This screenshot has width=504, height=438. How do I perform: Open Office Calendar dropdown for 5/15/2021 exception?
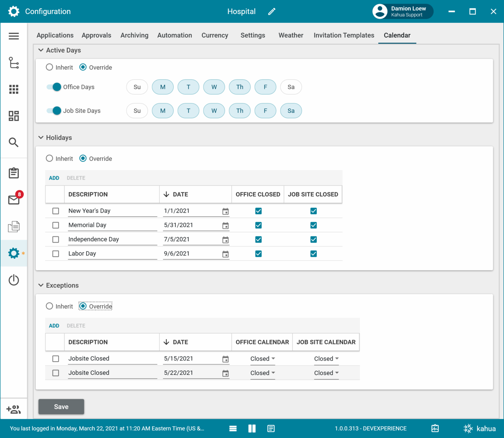tap(263, 359)
